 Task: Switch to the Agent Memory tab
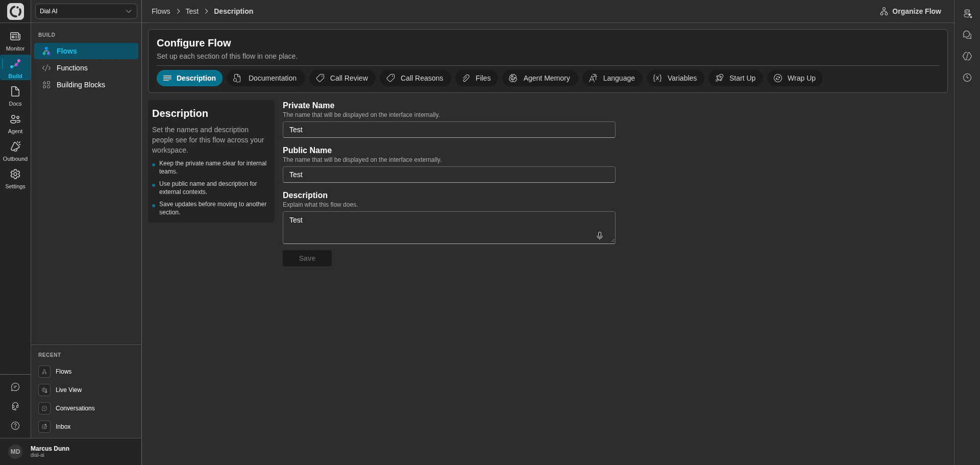click(540, 78)
